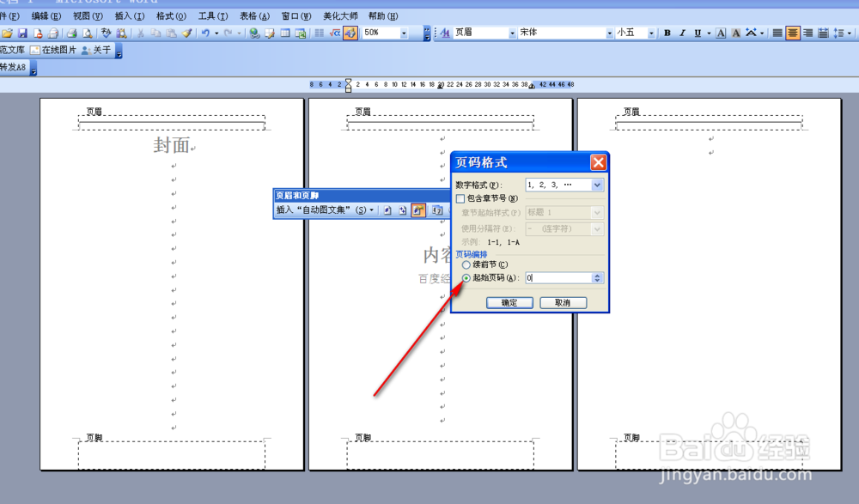Open the 美化大师 menu
The height and width of the screenshot is (504, 859).
(x=340, y=16)
